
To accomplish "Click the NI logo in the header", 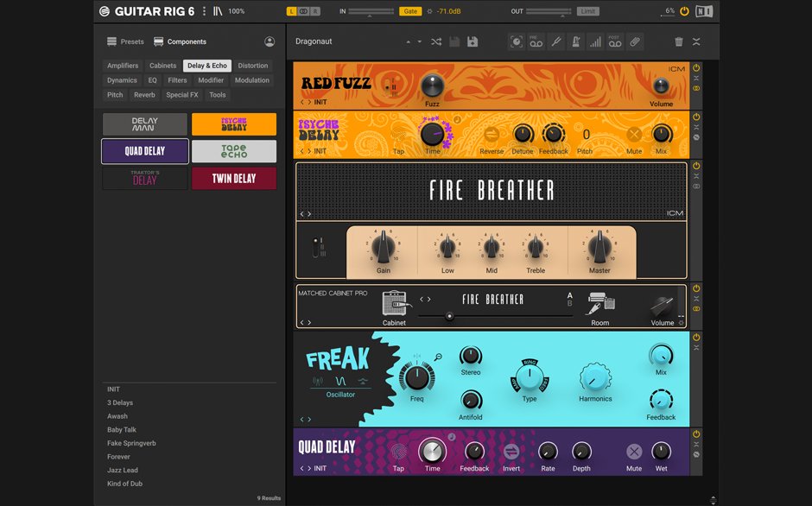I will 704,11.
